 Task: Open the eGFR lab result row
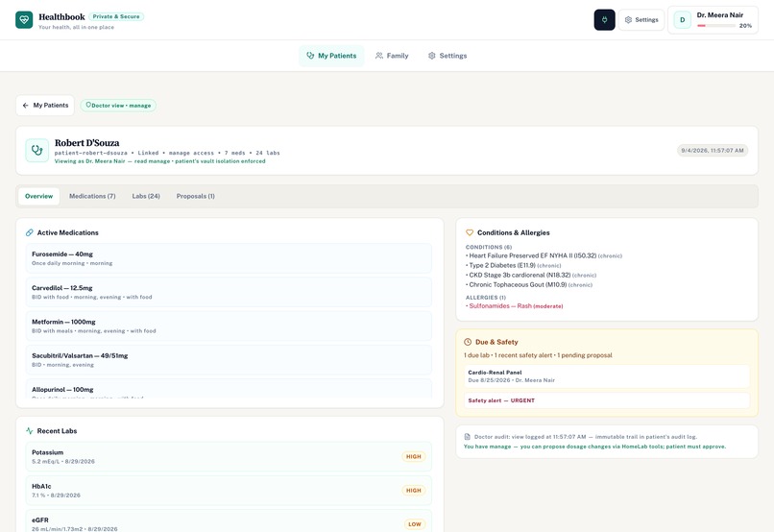pyautogui.click(x=229, y=520)
